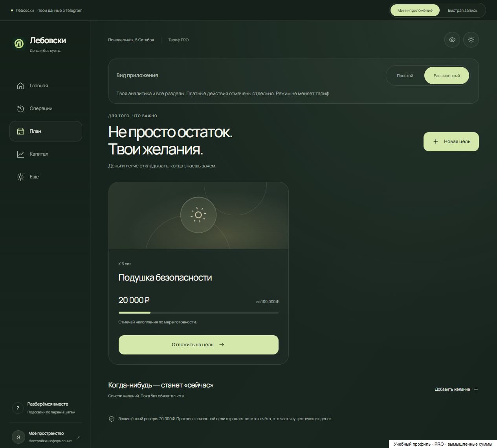Click the question mark help icon
Screen dimensions: 497x448
click(18, 408)
